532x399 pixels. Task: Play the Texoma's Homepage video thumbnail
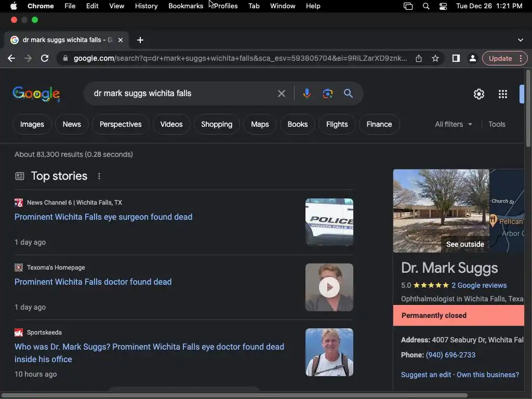click(x=329, y=287)
